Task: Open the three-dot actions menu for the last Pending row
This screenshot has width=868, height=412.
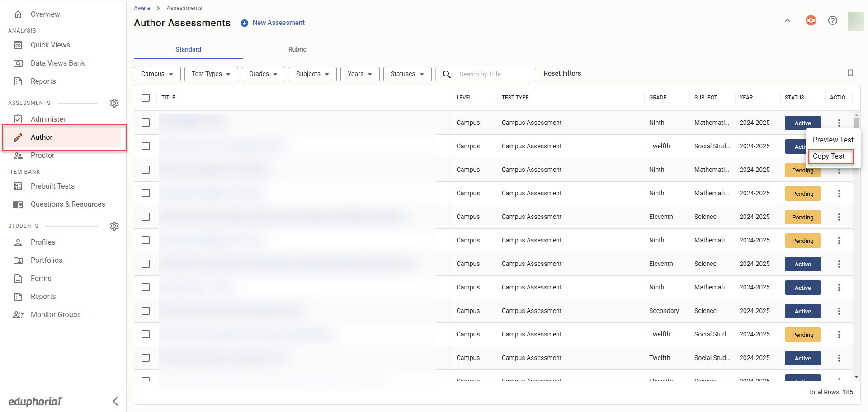Action: [x=839, y=335]
